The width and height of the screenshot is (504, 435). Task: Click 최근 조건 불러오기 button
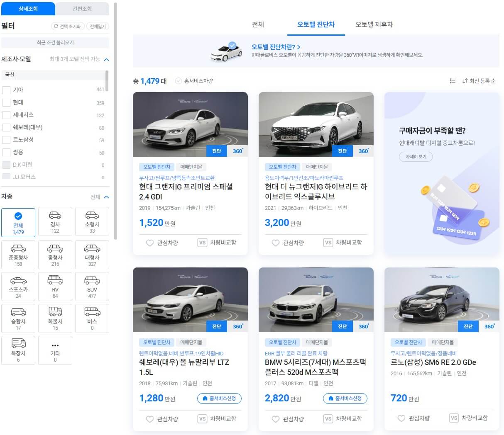pyautogui.click(x=55, y=42)
